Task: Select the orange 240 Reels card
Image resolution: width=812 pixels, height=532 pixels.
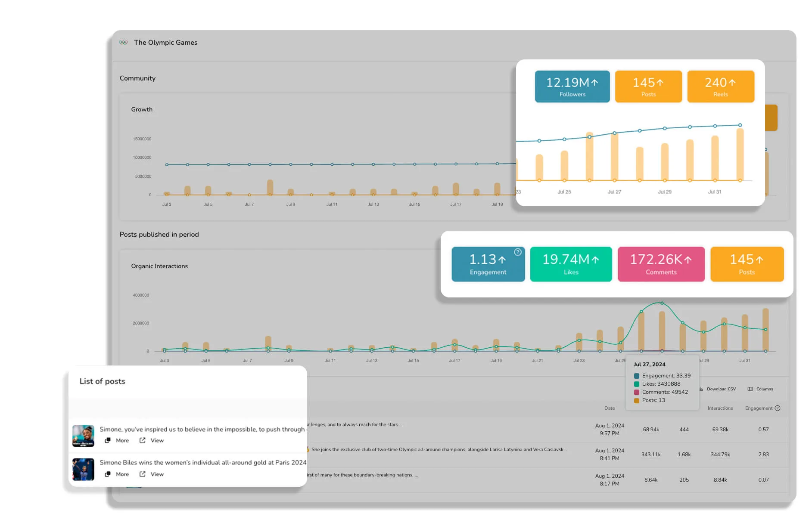Action: pos(721,87)
